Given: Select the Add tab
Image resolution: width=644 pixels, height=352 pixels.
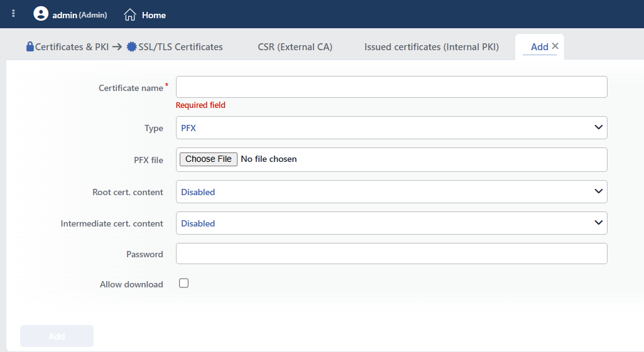Looking at the screenshot, I should 539,47.
